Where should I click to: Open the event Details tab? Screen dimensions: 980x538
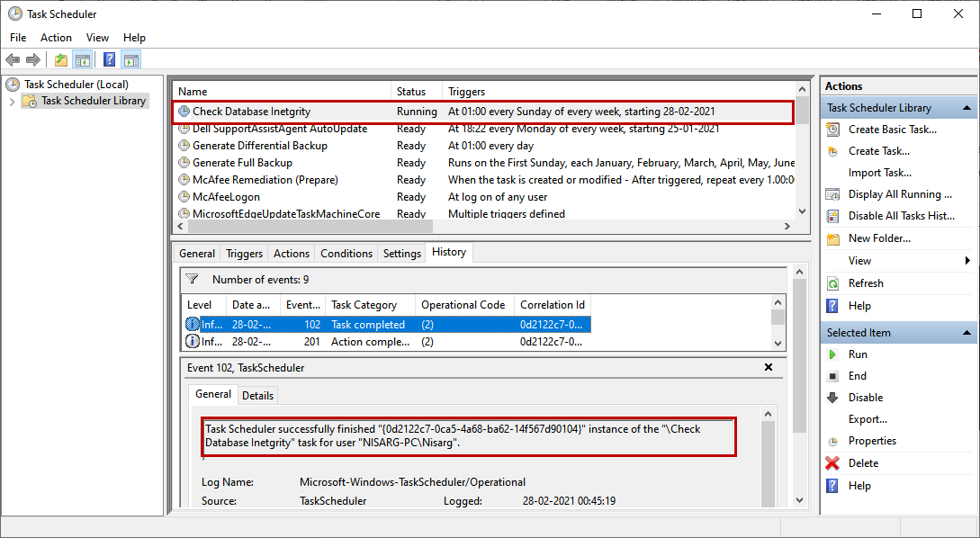click(x=257, y=396)
